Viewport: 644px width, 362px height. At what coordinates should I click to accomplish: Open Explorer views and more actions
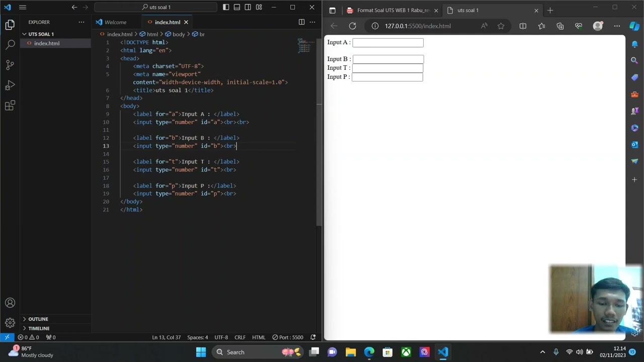pos(82,22)
